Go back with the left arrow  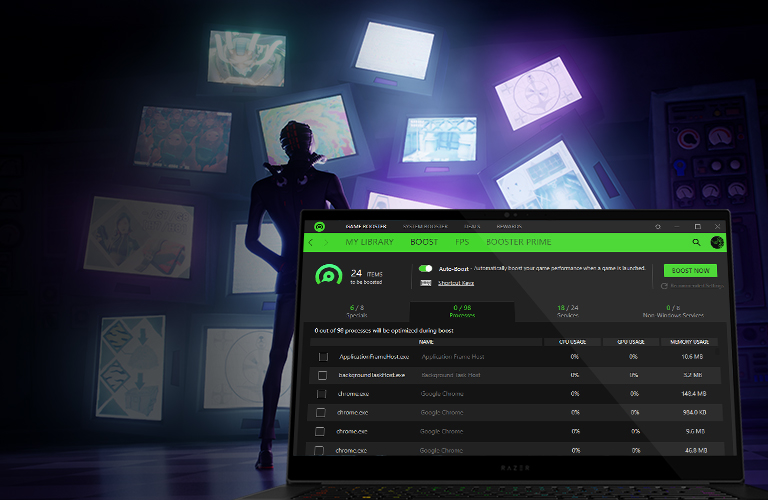pos(311,242)
